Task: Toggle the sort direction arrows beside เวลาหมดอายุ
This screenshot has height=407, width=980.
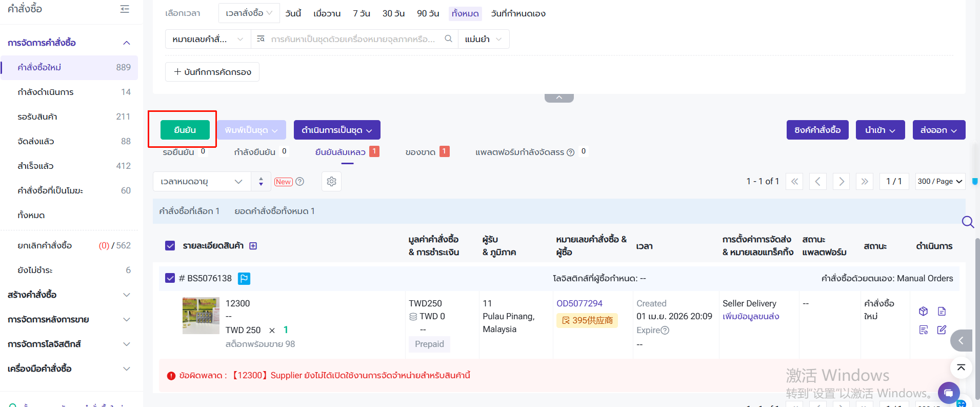Action: click(x=261, y=182)
